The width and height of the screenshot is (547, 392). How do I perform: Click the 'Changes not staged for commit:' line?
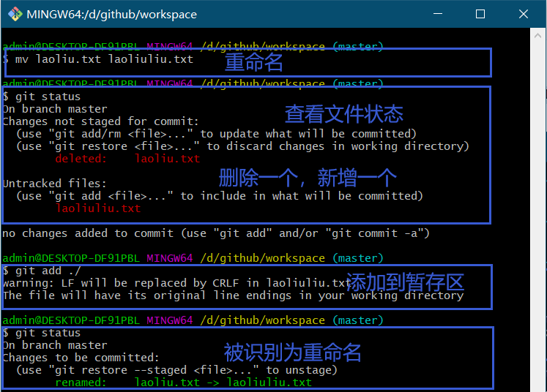(100, 121)
